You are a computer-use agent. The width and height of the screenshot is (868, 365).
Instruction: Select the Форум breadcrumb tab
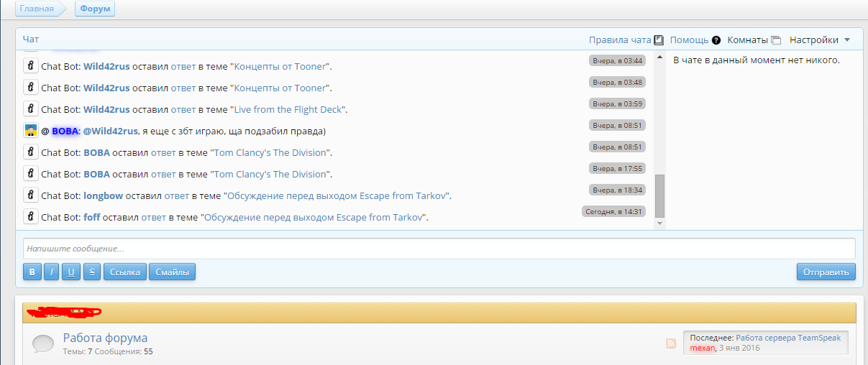(x=94, y=9)
